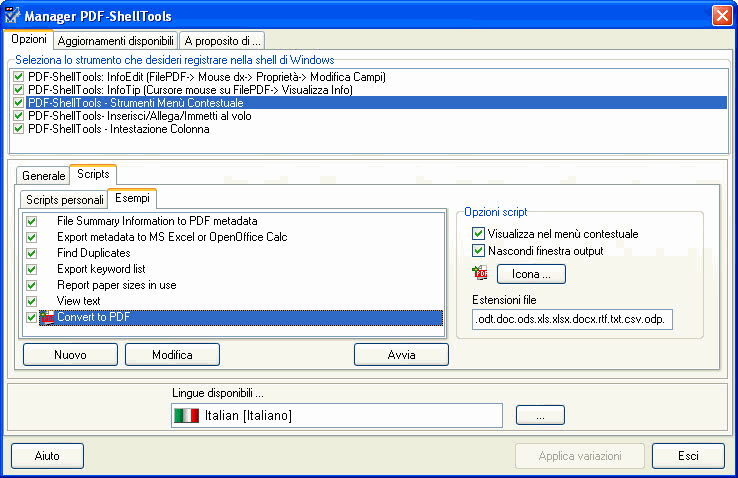Select the InfoEdit tool row text
Screen dimensions: 738x478
tap(207, 77)
